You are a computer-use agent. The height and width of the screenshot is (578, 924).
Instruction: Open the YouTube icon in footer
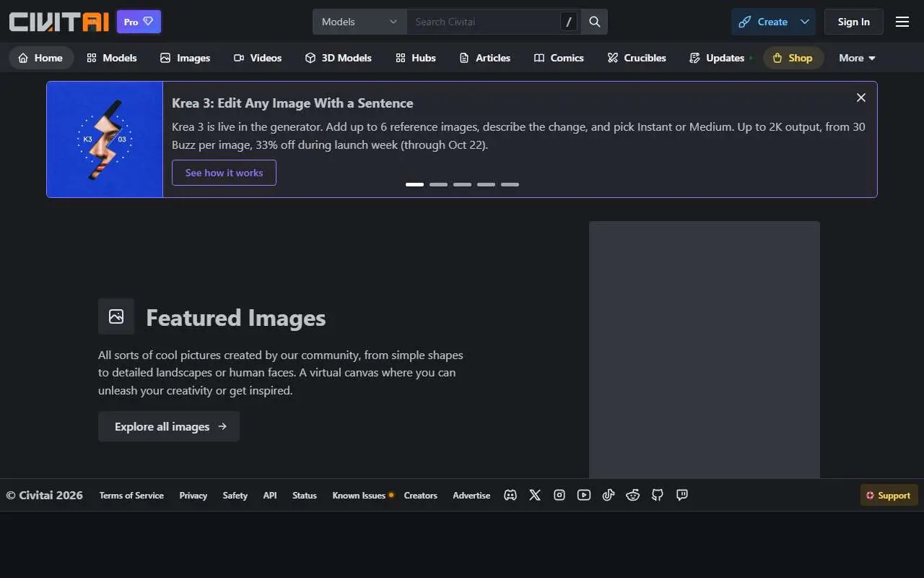click(584, 495)
